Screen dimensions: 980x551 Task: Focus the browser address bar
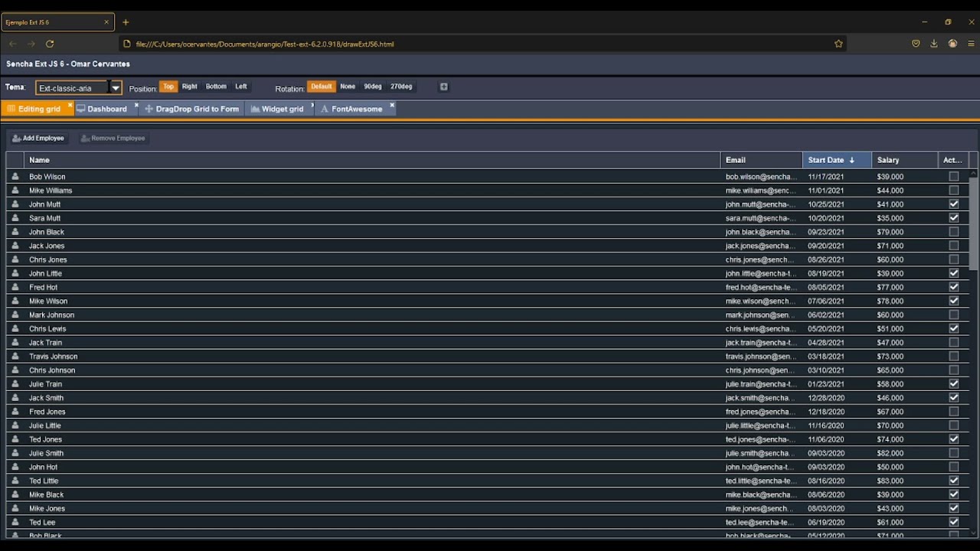481,44
